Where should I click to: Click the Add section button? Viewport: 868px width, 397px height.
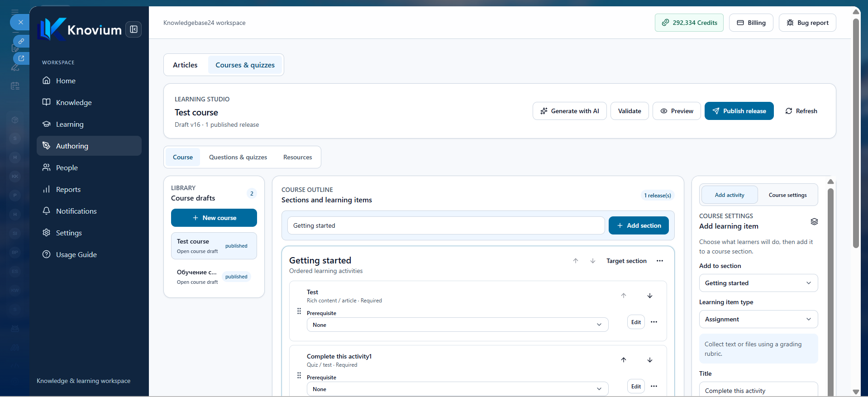(639, 225)
